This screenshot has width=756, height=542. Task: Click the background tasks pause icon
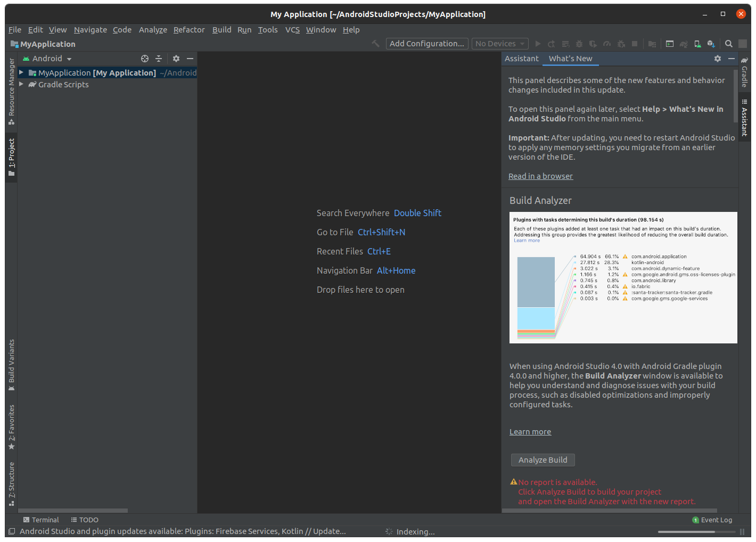pyautogui.click(x=742, y=532)
